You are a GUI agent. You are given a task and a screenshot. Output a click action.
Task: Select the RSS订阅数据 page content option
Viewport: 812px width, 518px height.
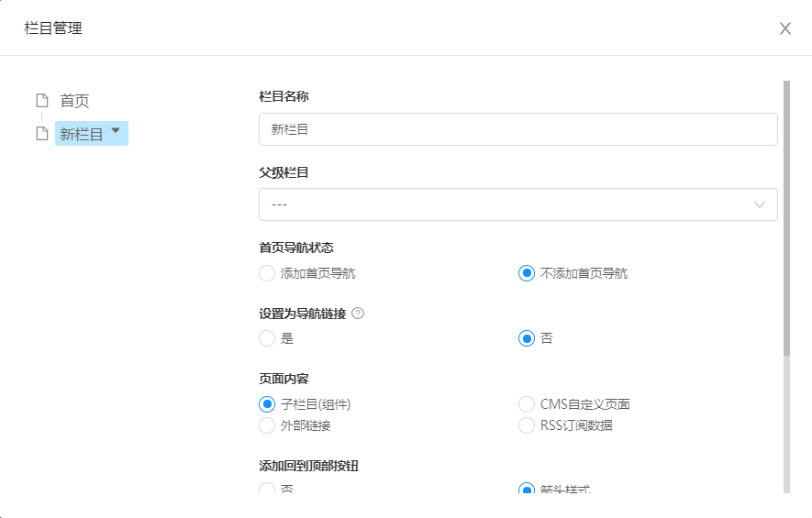tap(527, 425)
